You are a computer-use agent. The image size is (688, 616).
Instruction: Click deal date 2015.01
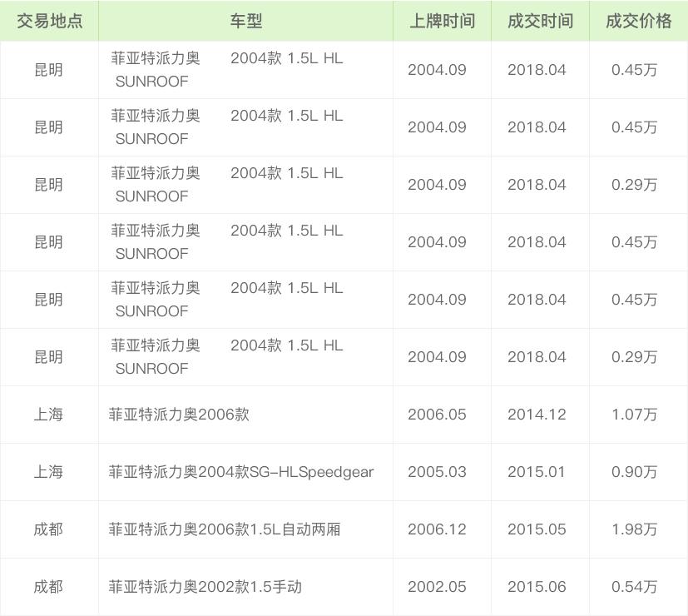click(x=537, y=472)
